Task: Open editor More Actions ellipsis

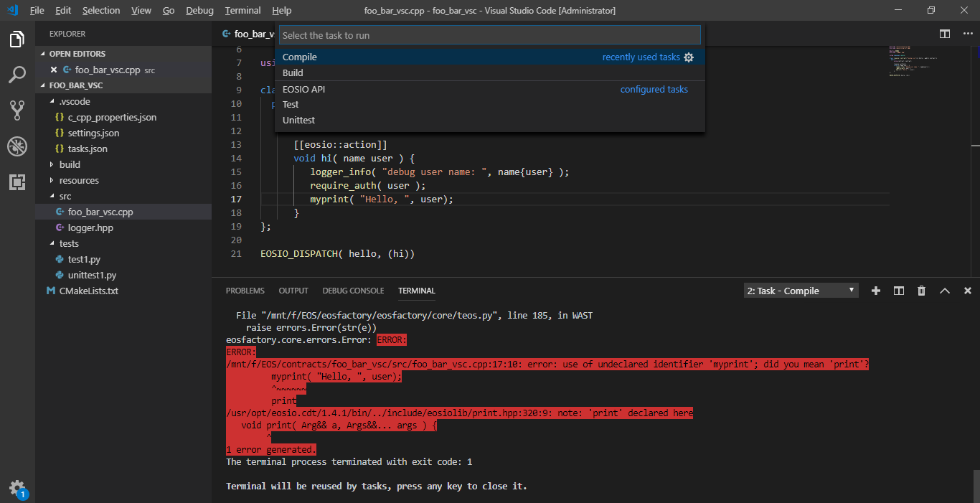Action: point(967,34)
